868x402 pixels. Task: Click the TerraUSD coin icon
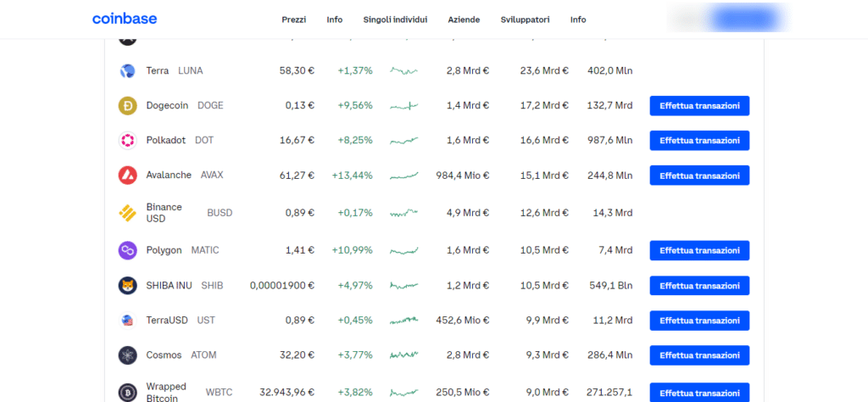click(x=127, y=320)
